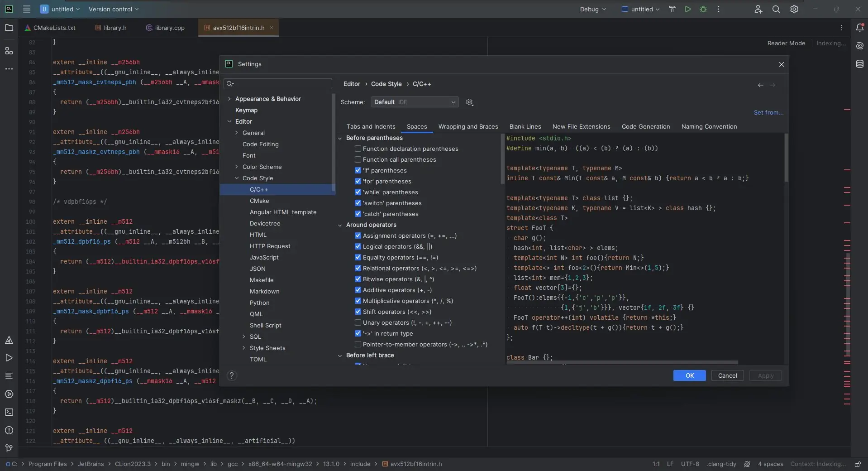Enable Function declaration parentheses checkbox

coord(358,149)
